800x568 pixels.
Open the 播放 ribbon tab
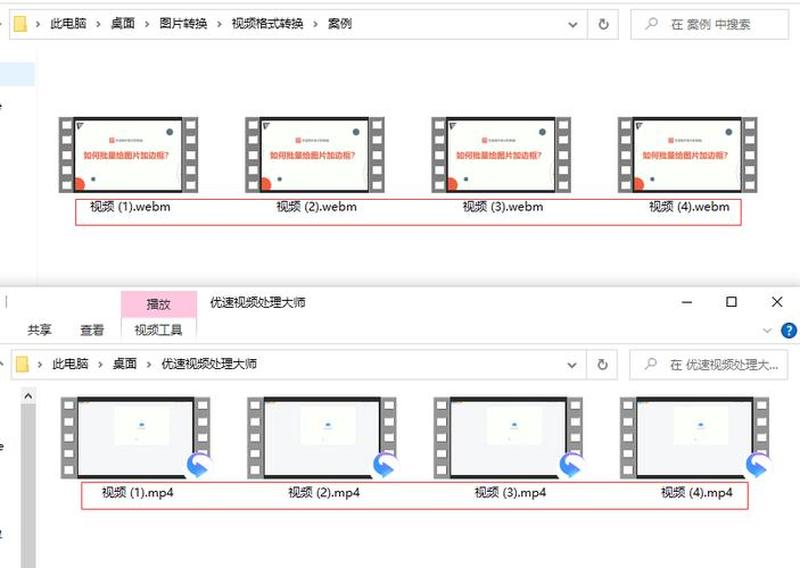point(158,304)
